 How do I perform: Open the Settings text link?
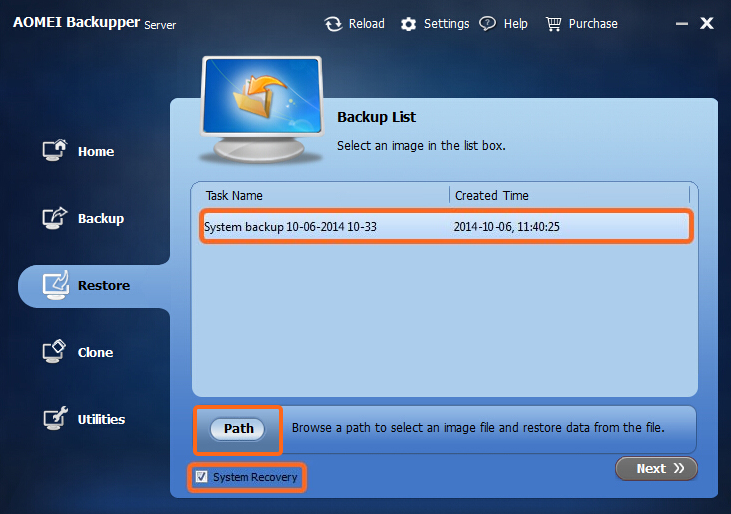pyautogui.click(x=446, y=24)
